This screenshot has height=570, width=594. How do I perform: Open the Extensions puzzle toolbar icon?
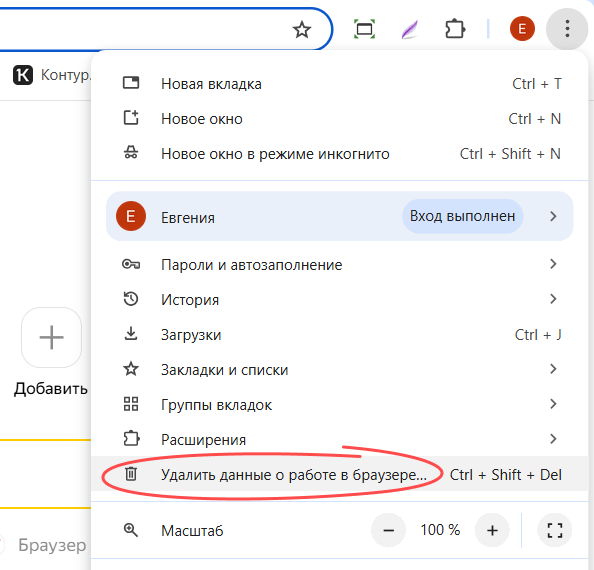(455, 29)
